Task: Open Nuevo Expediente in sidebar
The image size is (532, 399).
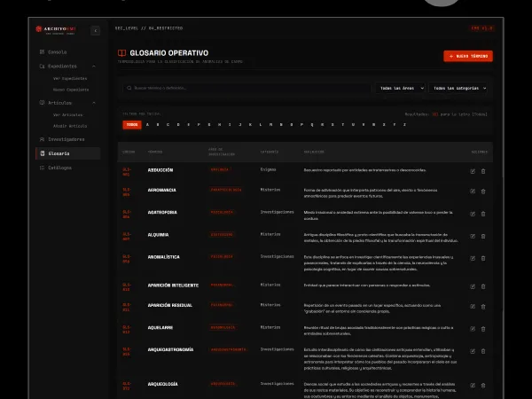Action: [71, 90]
